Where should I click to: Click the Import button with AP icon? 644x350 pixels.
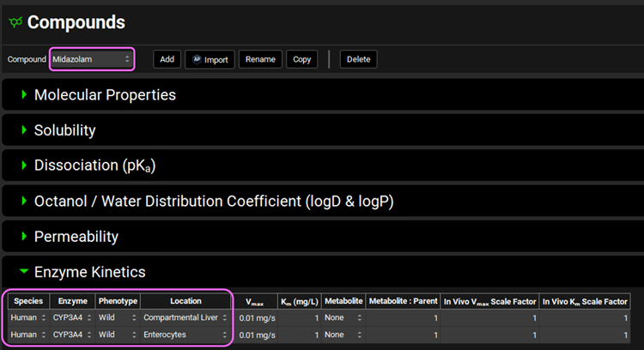coord(210,59)
